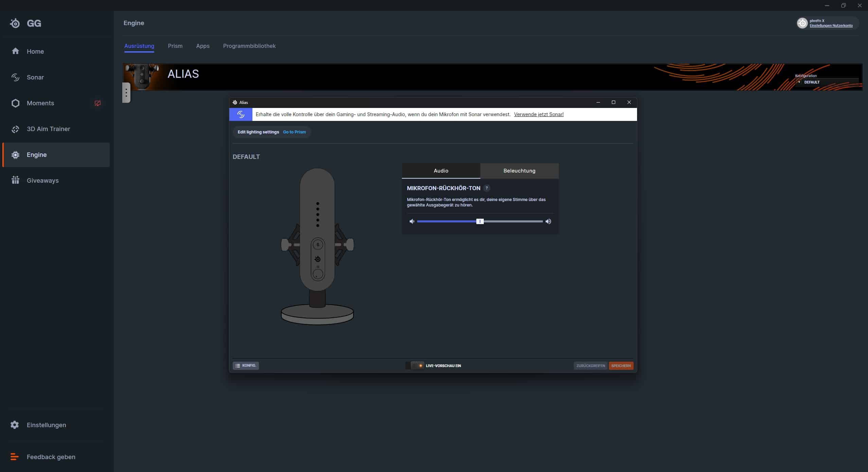The image size is (868, 472).
Task: Click the help question mark beside Mikrofon-Rückhör-Ton
Action: coord(486,188)
